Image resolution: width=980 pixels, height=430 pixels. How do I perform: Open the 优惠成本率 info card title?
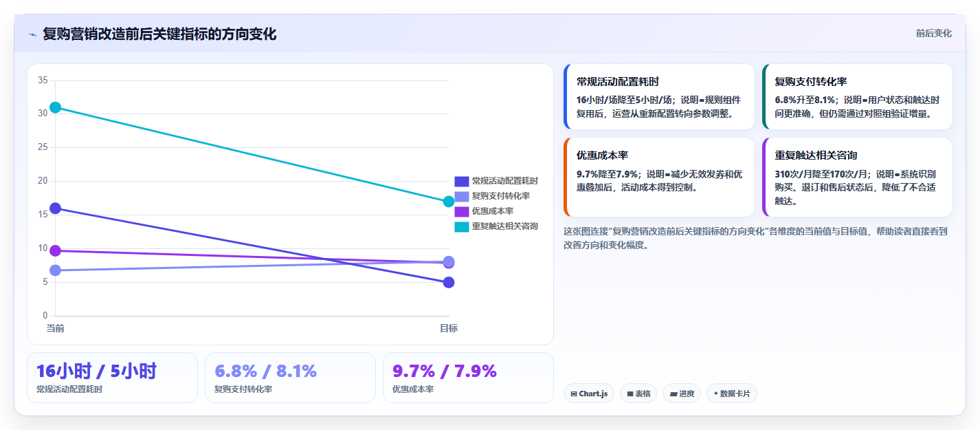click(x=602, y=155)
